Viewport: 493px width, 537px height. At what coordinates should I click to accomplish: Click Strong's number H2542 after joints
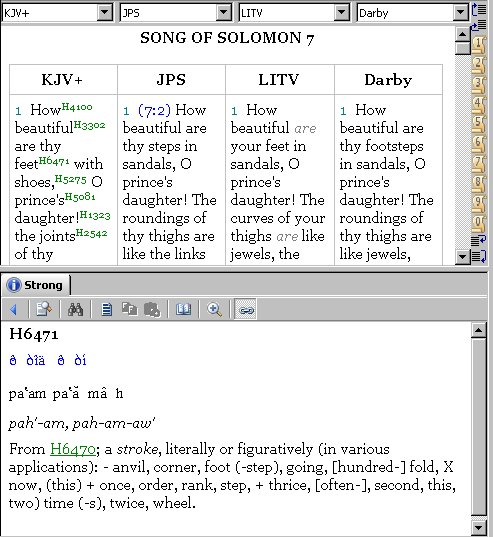pos(91,233)
